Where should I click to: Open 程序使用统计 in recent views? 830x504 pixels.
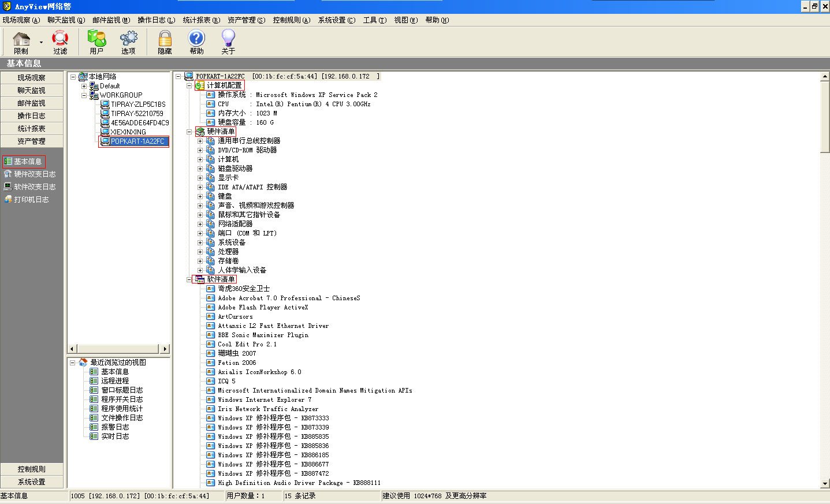[122, 409]
